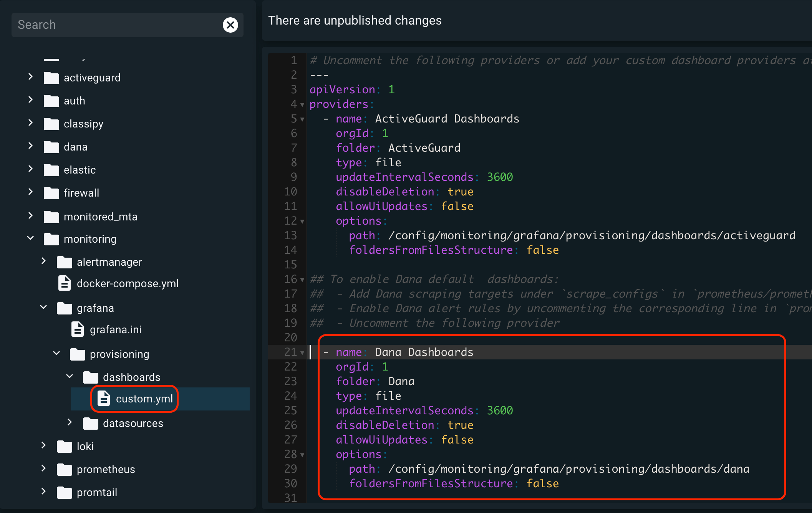Click 'allowUiUpdates' on line 11

[382, 206]
